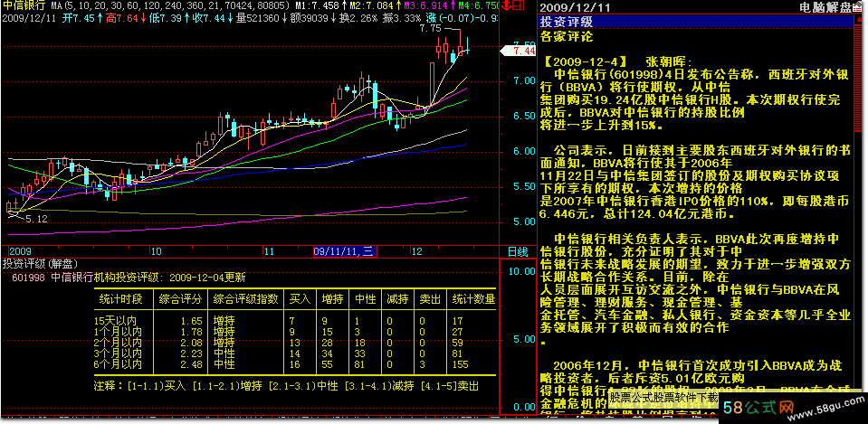Click the 10.00 indicator axis label
The image size is (868, 424).
click(x=522, y=271)
